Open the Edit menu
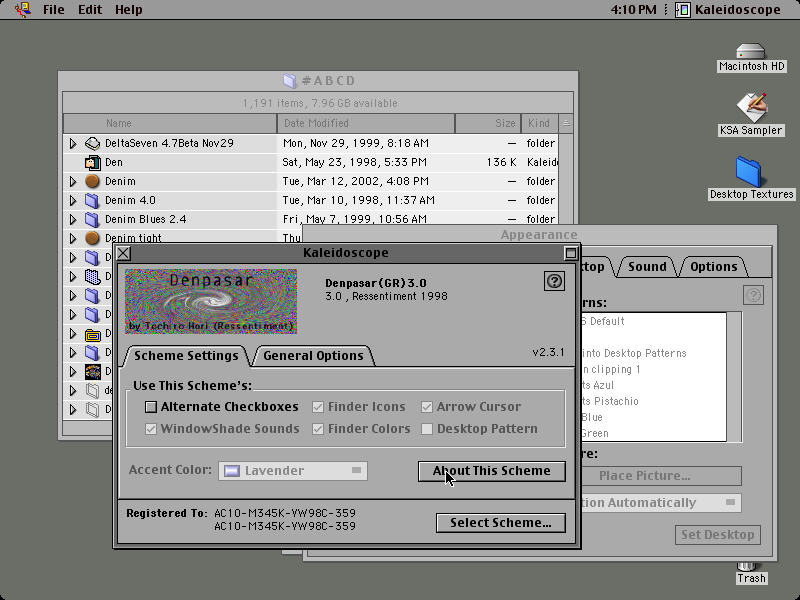 point(90,10)
